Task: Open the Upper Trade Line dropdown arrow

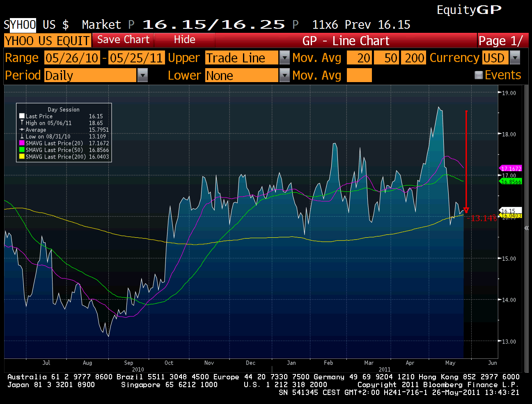Action: pyautogui.click(x=284, y=58)
